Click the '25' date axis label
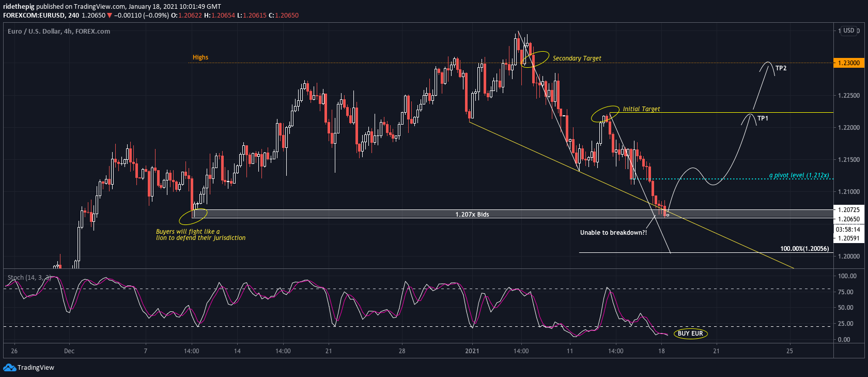868x377 pixels. pyautogui.click(x=789, y=351)
